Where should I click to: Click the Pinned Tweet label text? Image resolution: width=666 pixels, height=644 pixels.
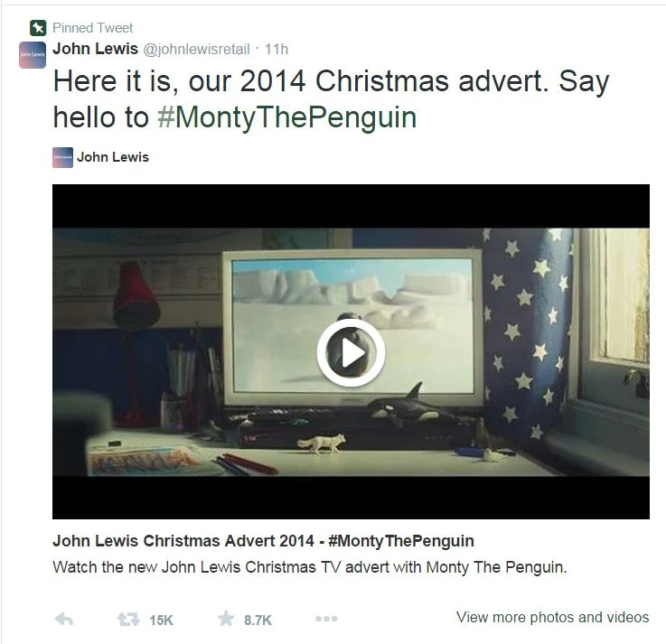[92, 28]
